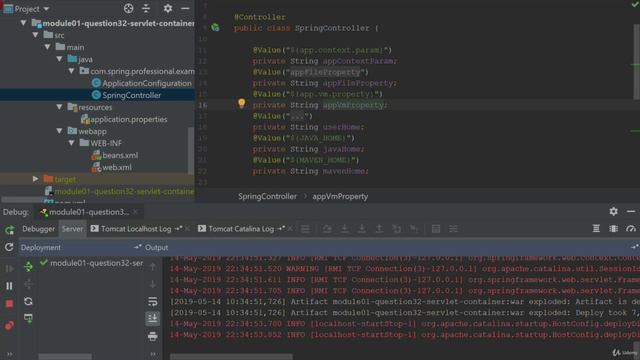Open Tomcat Catalina Log tab
The width and height of the screenshot is (640, 360).
241,229
